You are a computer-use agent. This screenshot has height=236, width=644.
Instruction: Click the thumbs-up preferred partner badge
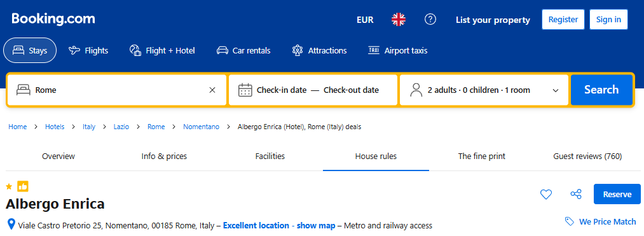pos(23,186)
